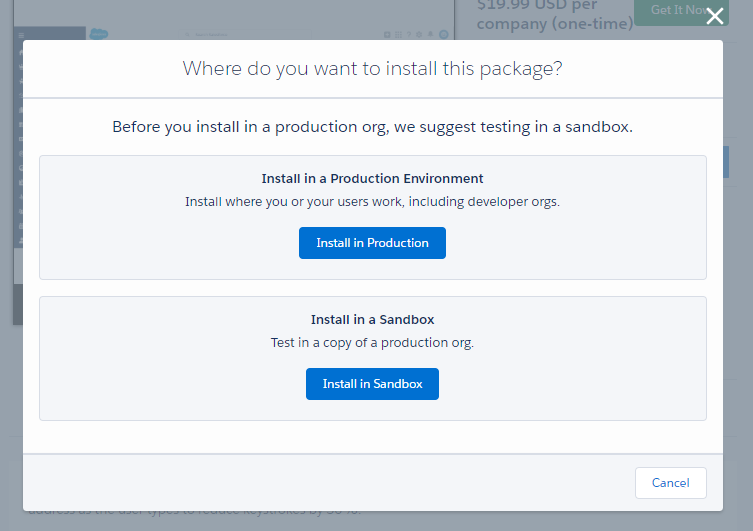This screenshot has width=753, height=531.
Task: Click the 'Test in a copy of a production org' text
Action: coord(372,342)
